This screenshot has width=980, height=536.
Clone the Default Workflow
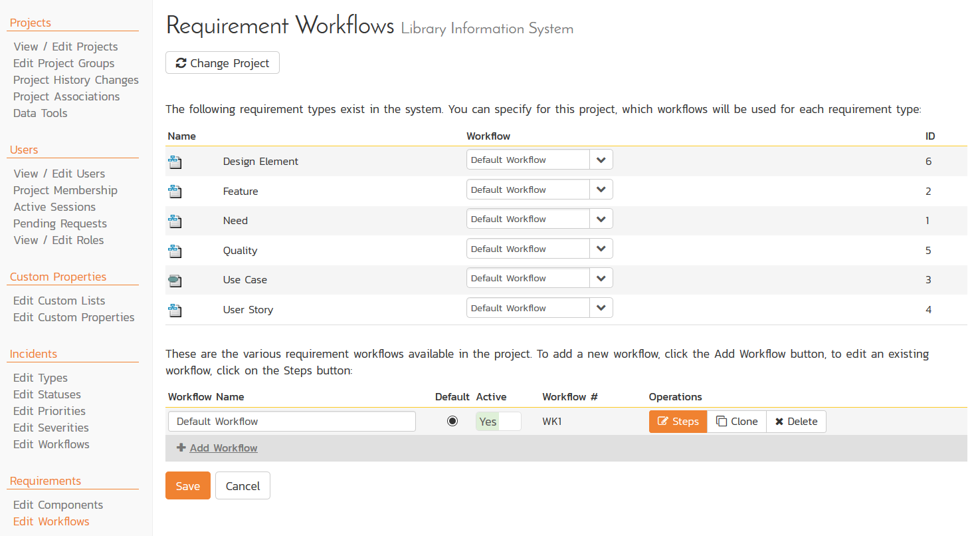(x=737, y=422)
